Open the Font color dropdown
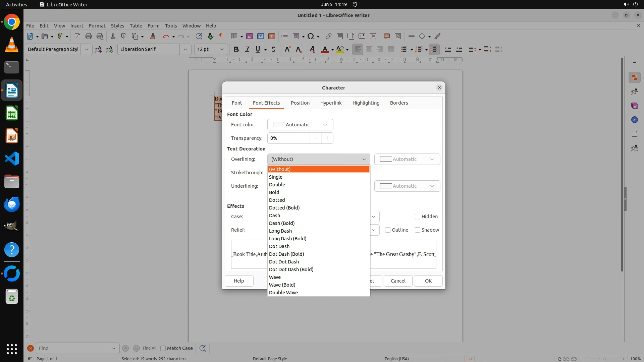 (300, 125)
